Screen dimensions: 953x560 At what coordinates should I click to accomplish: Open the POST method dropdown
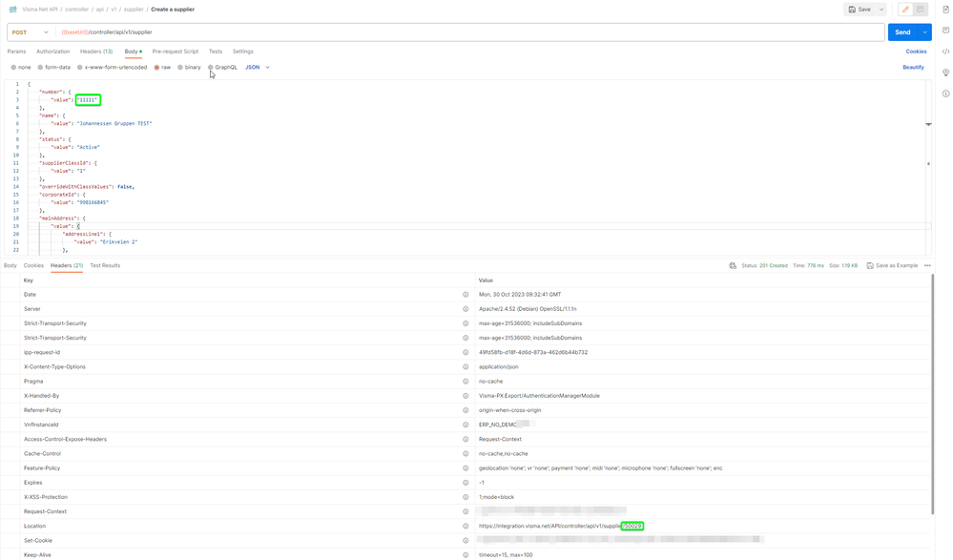[x=30, y=32]
